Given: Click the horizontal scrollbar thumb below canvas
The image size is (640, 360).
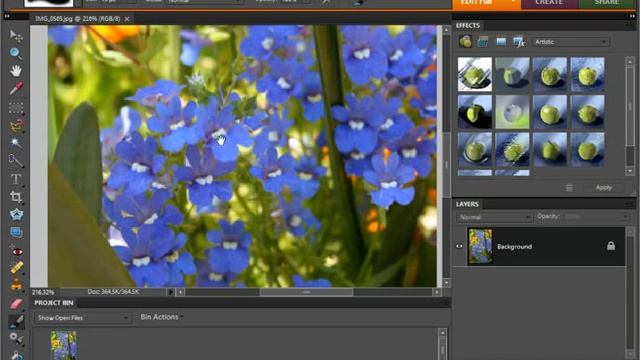Looking at the screenshot, I should (x=306, y=292).
